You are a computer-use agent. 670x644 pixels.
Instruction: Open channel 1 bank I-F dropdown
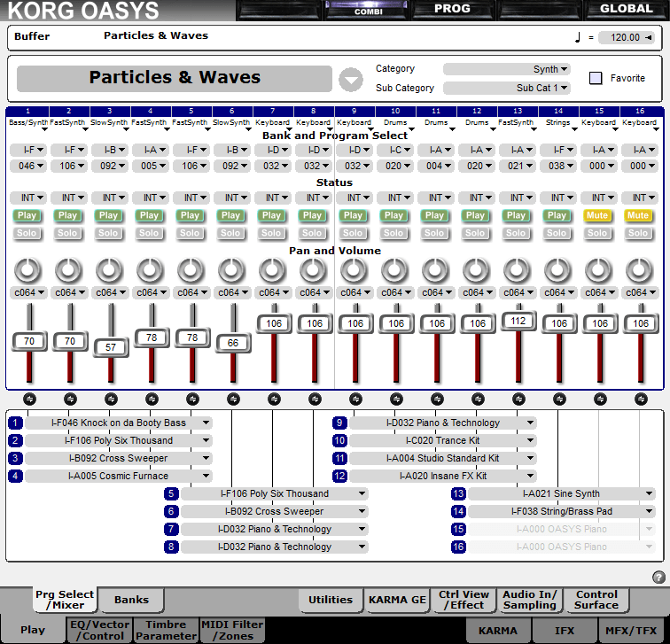27,150
